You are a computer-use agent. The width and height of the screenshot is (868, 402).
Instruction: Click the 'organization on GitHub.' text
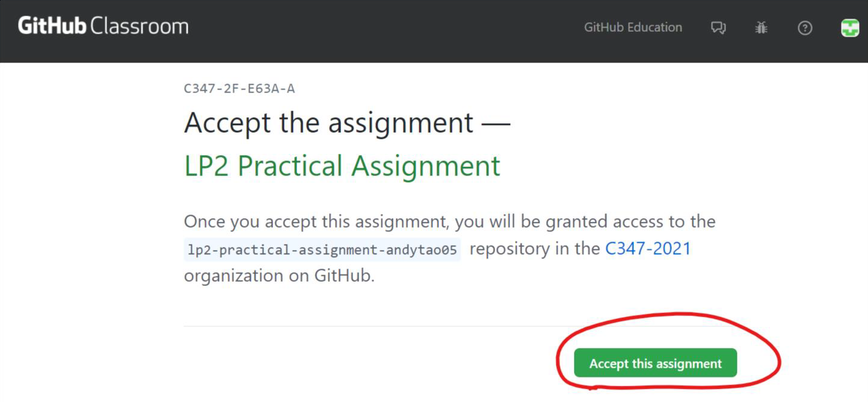click(x=279, y=276)
